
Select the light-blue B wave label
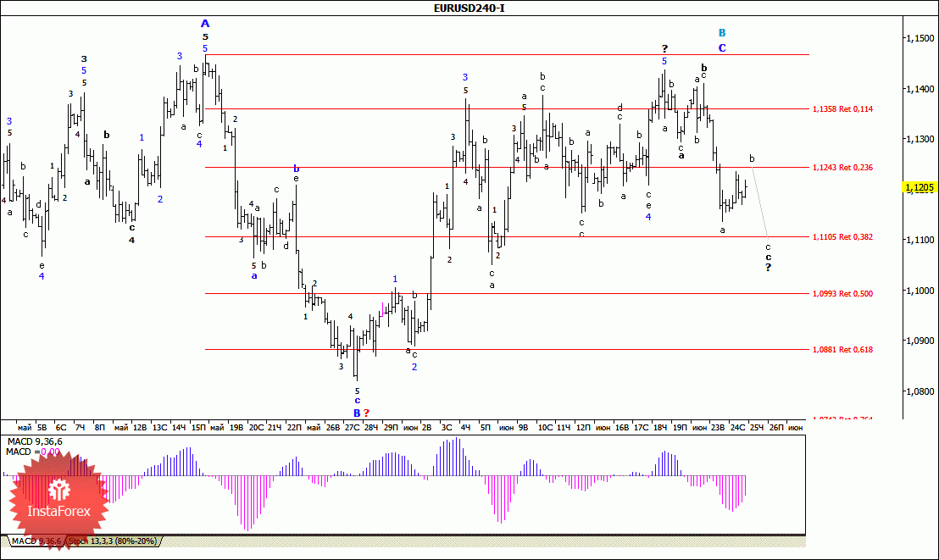722,33
